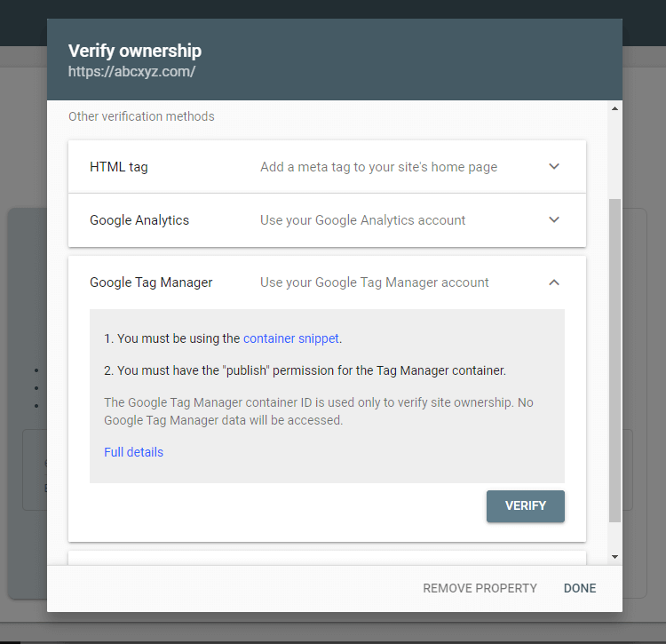Click 'Add a meta tag' description text
The width and height of the screenshot is (666, 644).
pyautogui.click(x=378, y=166)
